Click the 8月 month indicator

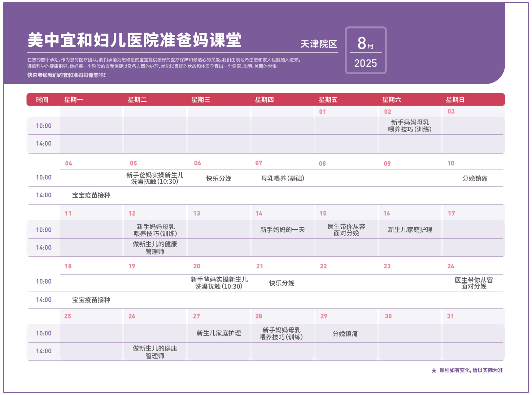(365, 43)
